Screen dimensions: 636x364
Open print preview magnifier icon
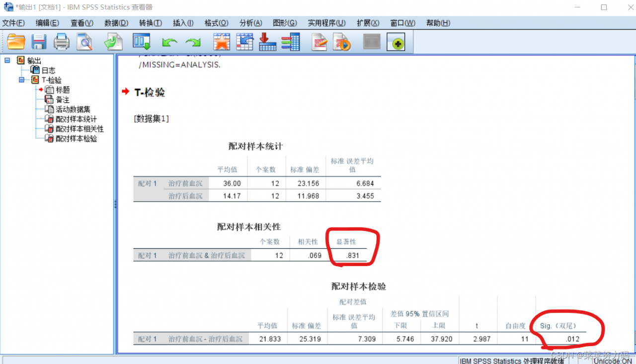coord(84,42)
